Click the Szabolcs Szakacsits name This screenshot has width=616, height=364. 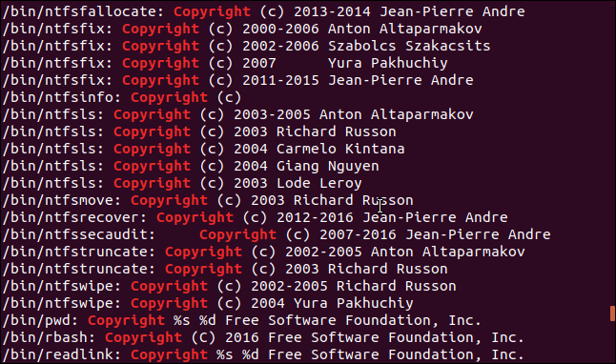tap(409, 46)
